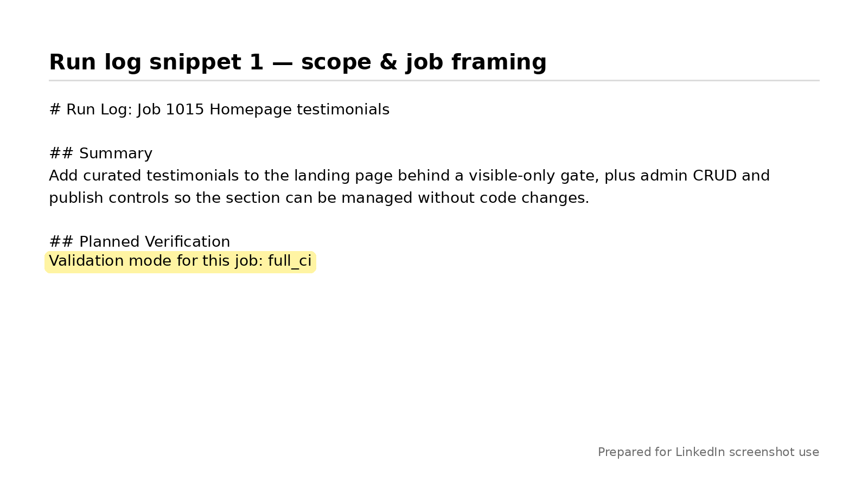Click the "Prepared for LinkedIn screenshot use" footer
This screenshot has height=488, width=868.
pyautogui.click(x=708, y=452)
